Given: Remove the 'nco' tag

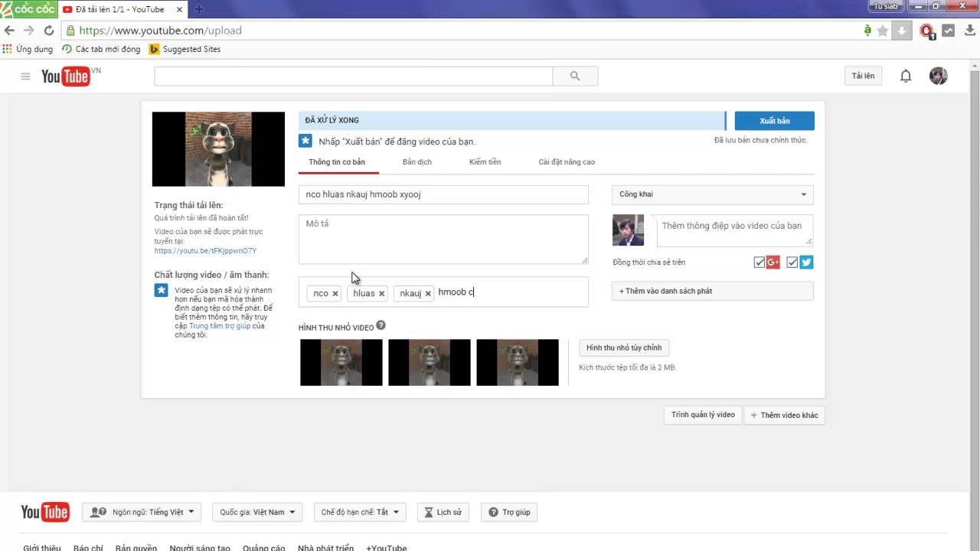Looking at the screenshot, I should click(x=335, y=294).
